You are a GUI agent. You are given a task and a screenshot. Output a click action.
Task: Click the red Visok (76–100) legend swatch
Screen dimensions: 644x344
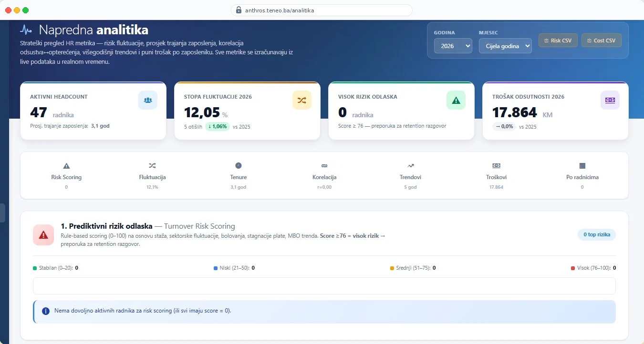click(573, 268)
